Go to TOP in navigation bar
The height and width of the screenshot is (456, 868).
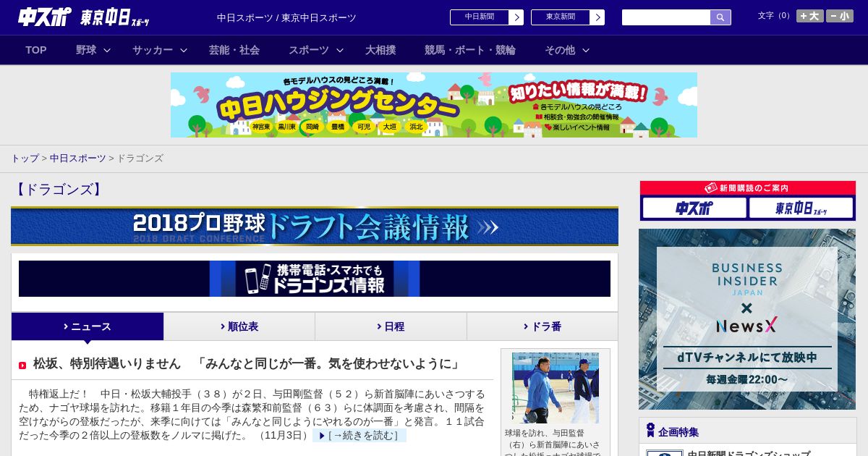pos(36,50)
